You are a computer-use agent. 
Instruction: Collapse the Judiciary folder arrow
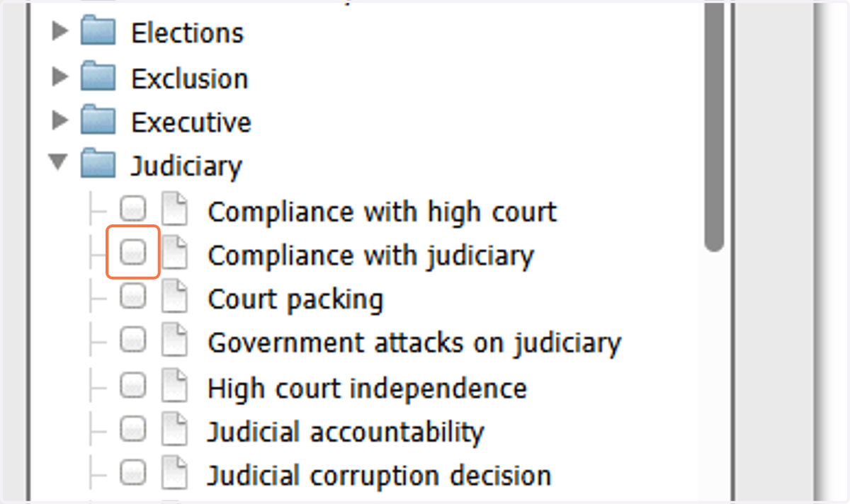(59, 166)
